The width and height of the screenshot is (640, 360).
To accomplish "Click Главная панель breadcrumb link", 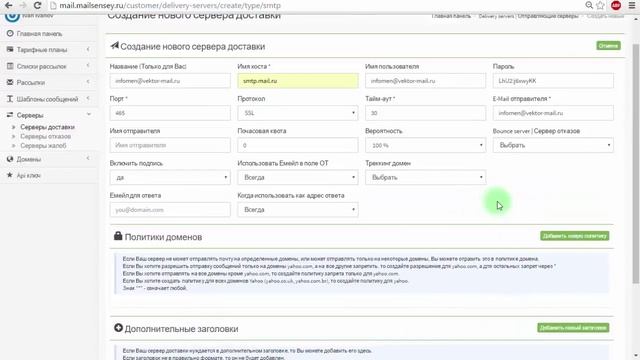I will (451, 16).
